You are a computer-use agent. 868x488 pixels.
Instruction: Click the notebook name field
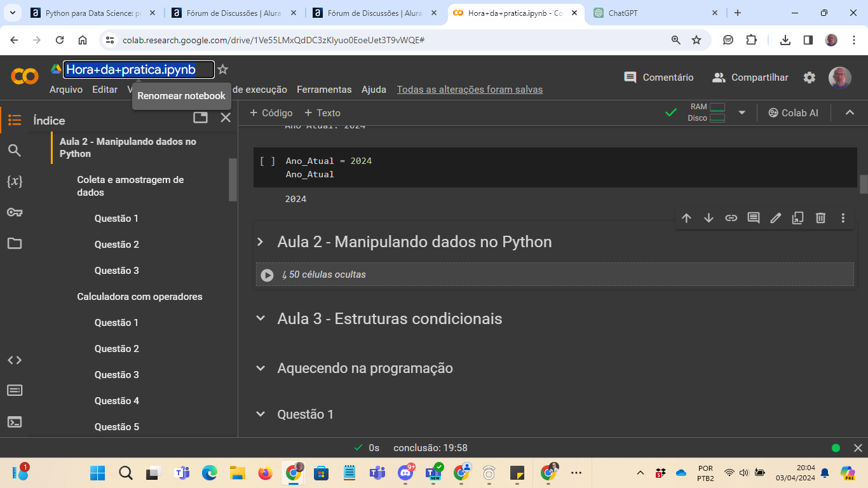139,69
